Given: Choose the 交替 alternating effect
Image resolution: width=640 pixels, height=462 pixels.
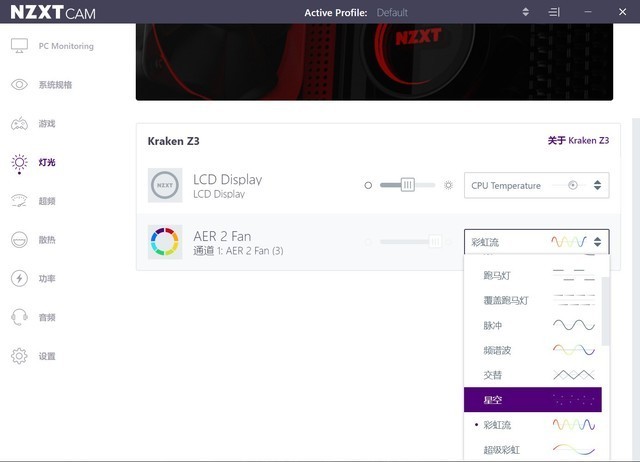Looking at the screenshot, I should tap(533, 375).
